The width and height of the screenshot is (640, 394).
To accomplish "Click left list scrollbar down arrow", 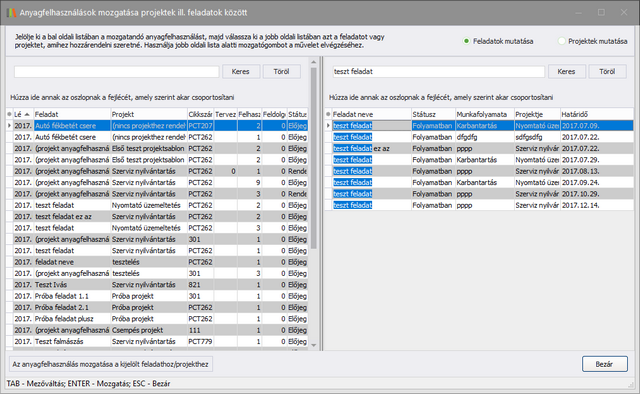I will point(313,345).
